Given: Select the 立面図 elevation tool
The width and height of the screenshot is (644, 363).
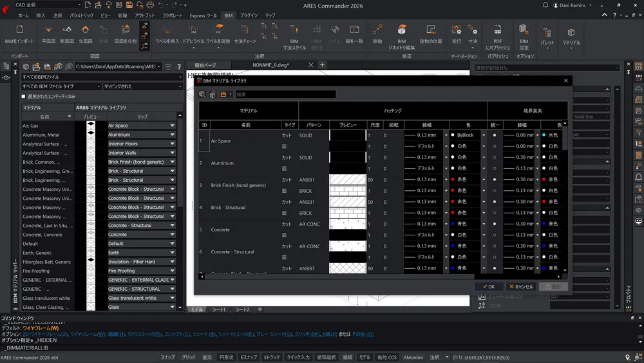Looking at the screenshot, I should pos(86,34).
